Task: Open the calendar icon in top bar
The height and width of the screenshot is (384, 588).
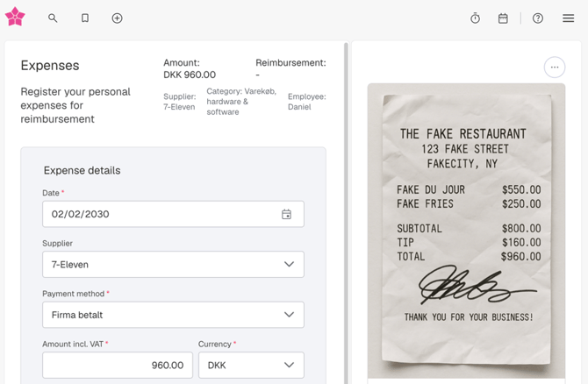Action: tap(503, 18)
